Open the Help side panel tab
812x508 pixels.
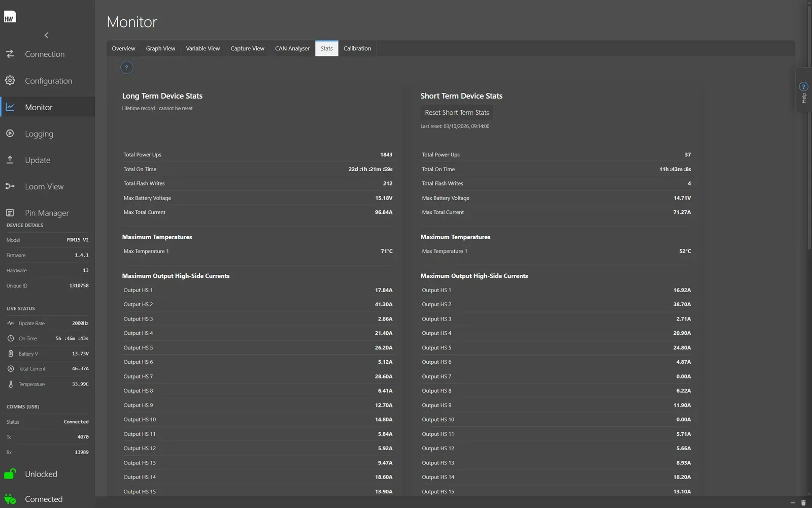(803, 90)
